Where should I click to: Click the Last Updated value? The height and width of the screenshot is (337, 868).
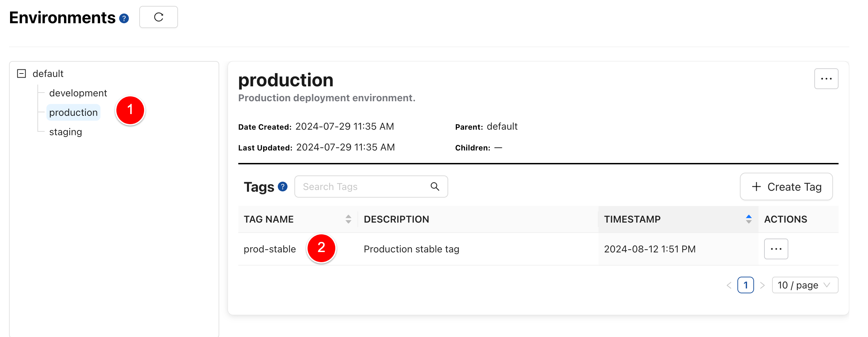point(346,147)
